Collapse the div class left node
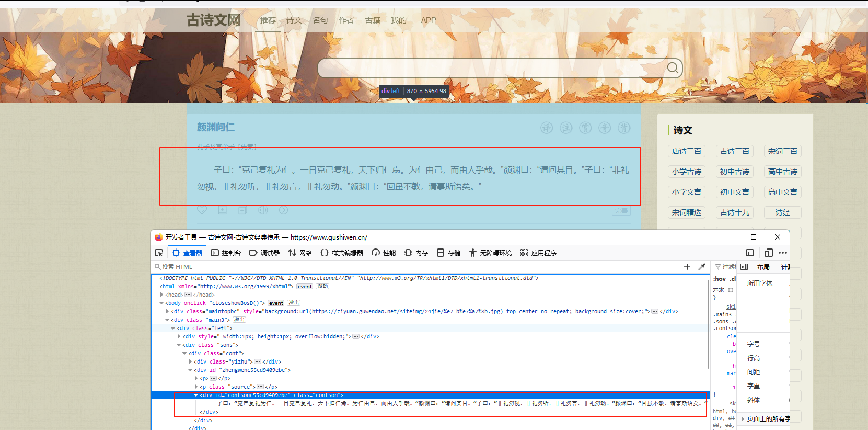Viewport: 868px width, 430px height. tap(173, 329)
